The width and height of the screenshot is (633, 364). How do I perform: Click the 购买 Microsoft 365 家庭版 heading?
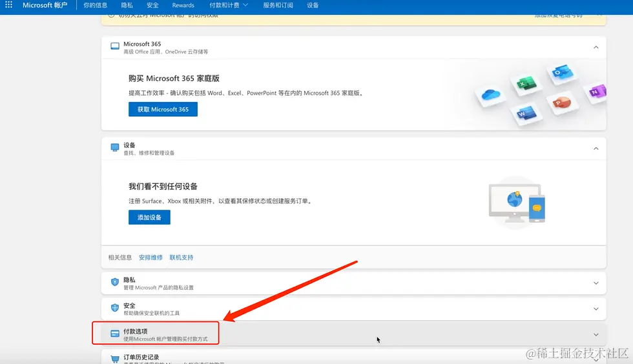click(x=174, y=78)
